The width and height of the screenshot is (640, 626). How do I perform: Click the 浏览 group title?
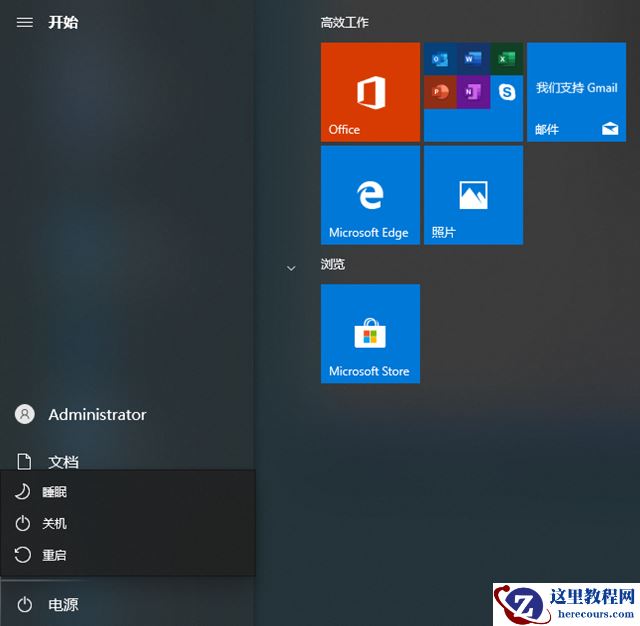tap(333, 264)
